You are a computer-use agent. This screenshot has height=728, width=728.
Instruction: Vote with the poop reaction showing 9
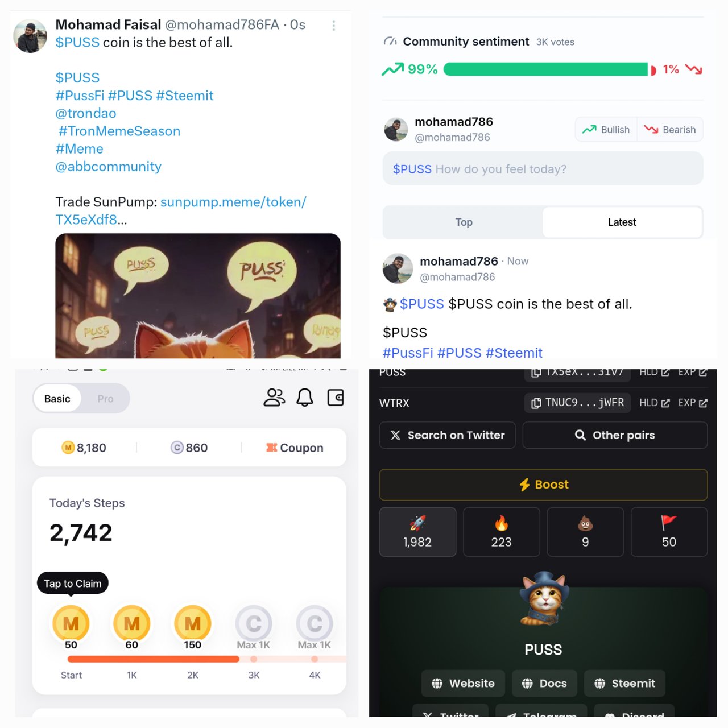tap(585, 532)
